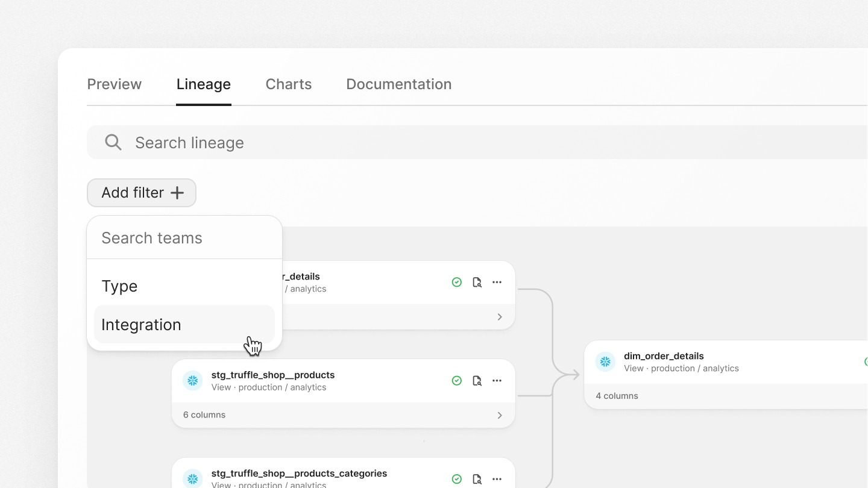The image size is (868, 488).
Task: Click Snowflake icon on stg_truffle_shop__products_categories
Action: (193, 479)
